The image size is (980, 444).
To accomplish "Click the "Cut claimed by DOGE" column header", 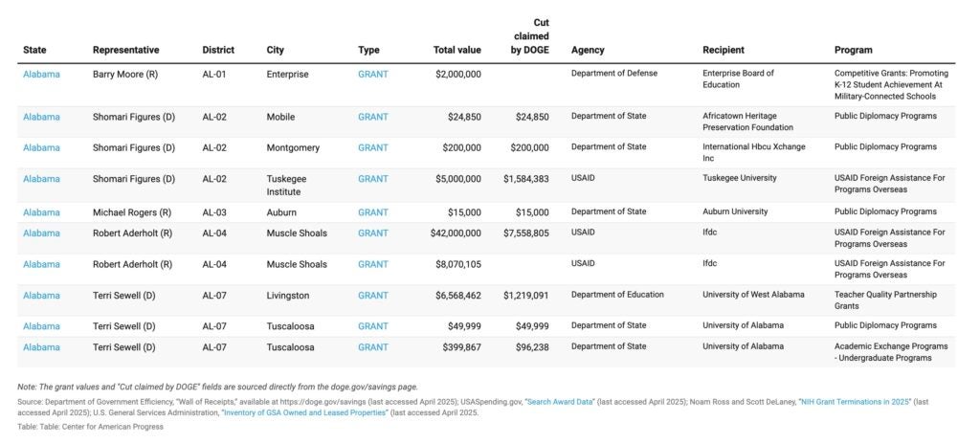I will point(529,35).
